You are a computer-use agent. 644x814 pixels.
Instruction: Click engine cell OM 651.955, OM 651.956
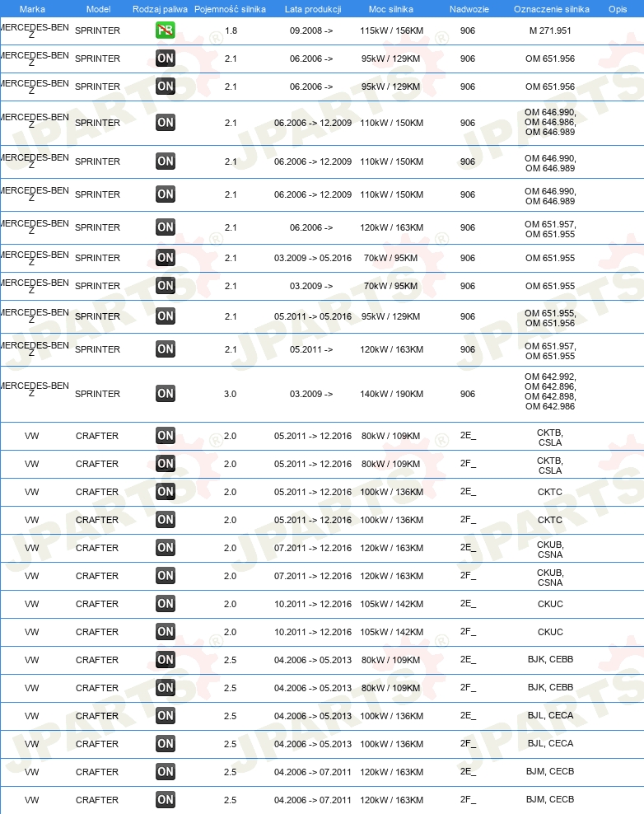pyautogui.click(x=550, y=318)
